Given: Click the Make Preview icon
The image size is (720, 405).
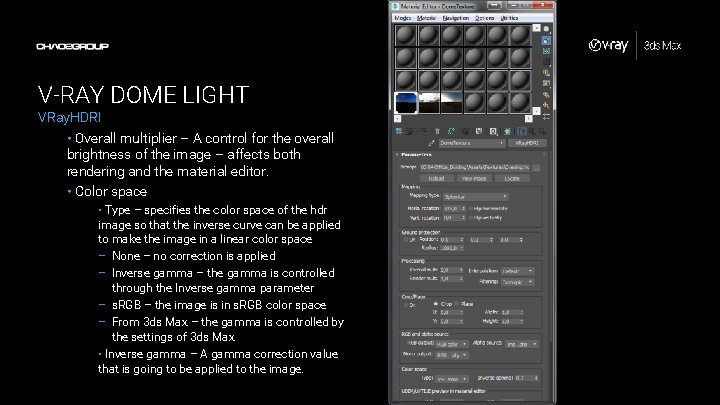Looking at the screenshot, I should point(546,84).
